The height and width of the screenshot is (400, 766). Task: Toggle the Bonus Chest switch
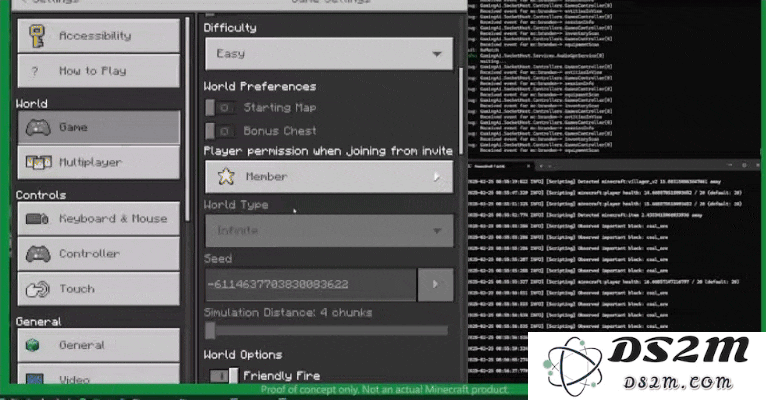click(220, 131)
